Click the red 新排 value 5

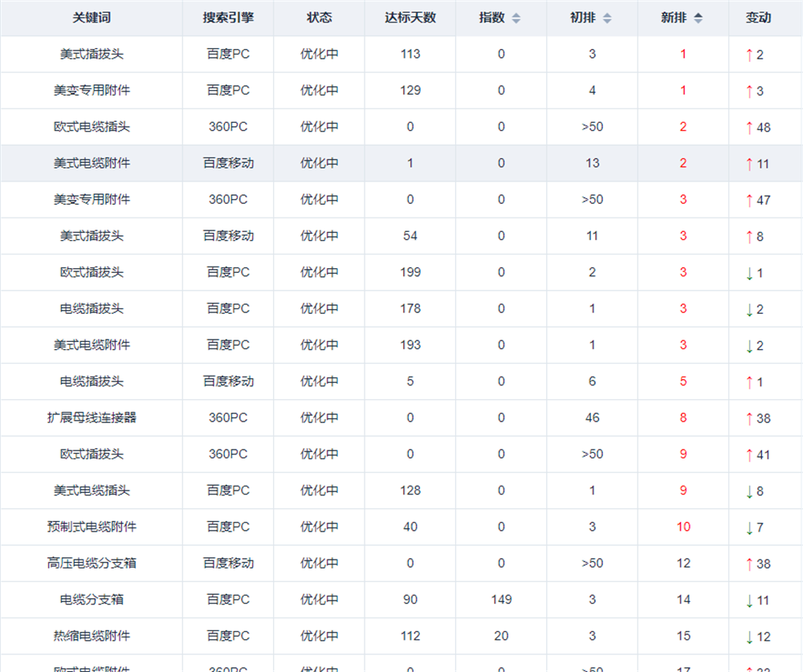[x=683, y=381]
